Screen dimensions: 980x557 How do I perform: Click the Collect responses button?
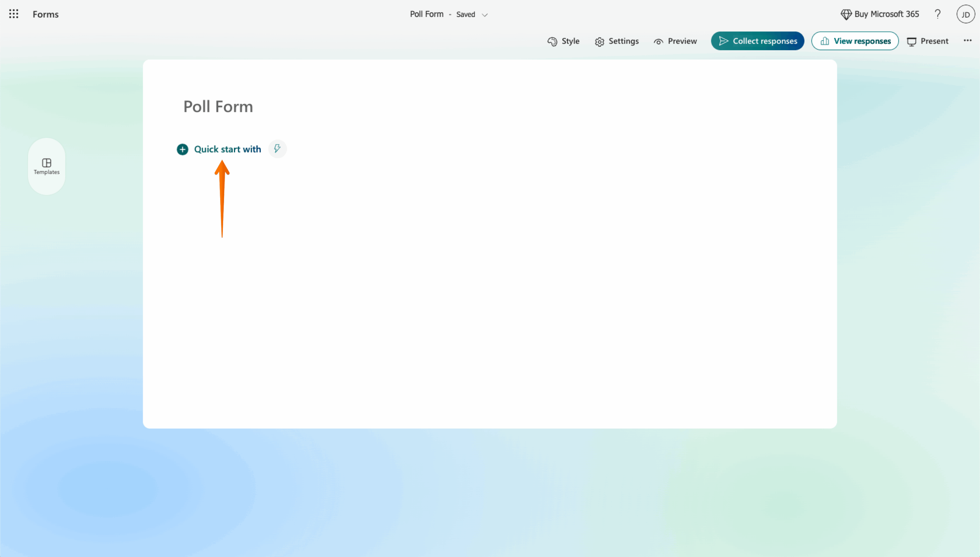coord(757,41)
